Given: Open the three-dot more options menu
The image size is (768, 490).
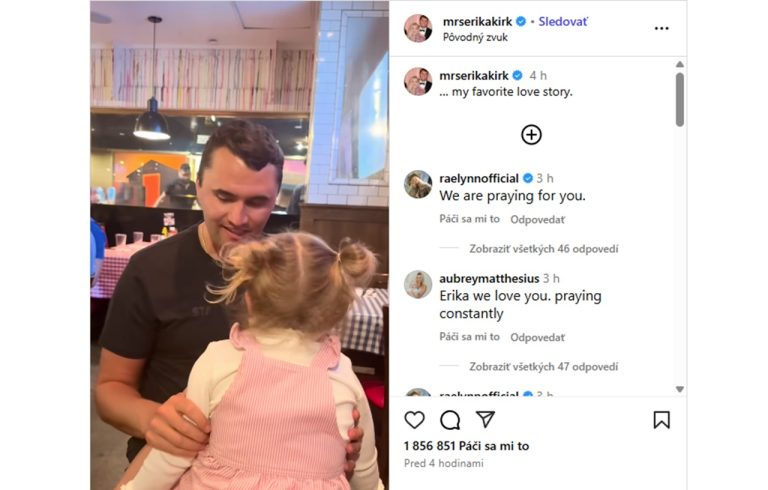Looking at the screenshot, I should coord(661,28).
